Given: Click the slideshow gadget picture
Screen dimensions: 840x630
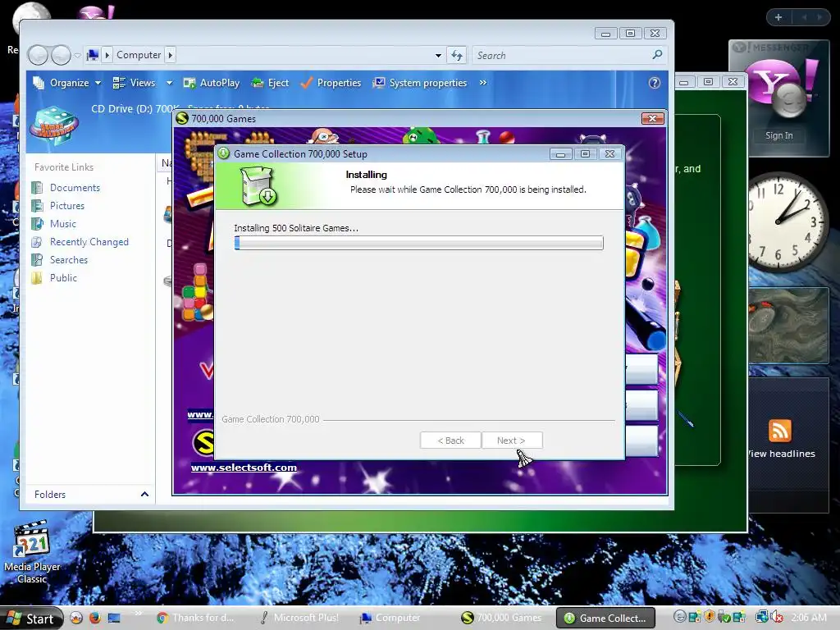Looking at the screenshot, I should pos(788,326).
